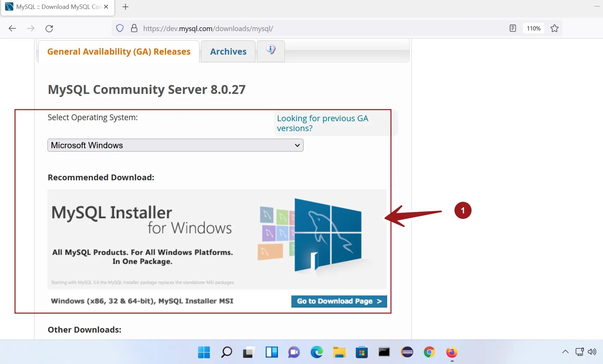Launch Microsoft Edge from taskbar

[317, 352]
